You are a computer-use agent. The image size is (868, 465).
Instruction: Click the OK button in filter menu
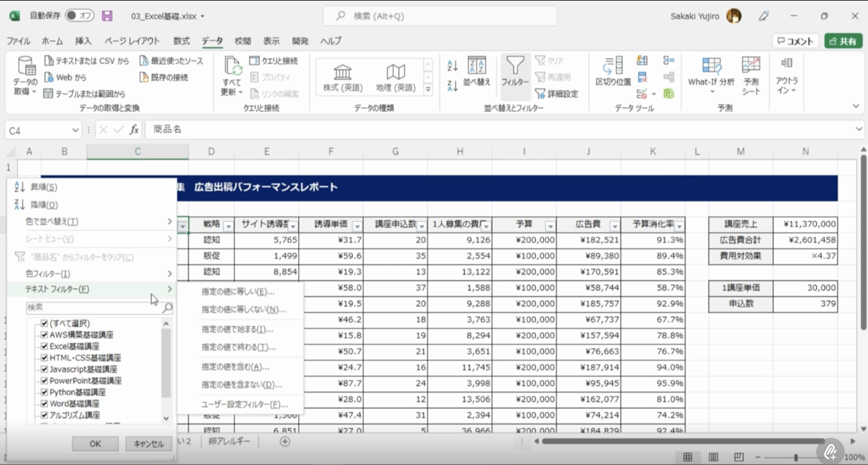tap(95, 444)
